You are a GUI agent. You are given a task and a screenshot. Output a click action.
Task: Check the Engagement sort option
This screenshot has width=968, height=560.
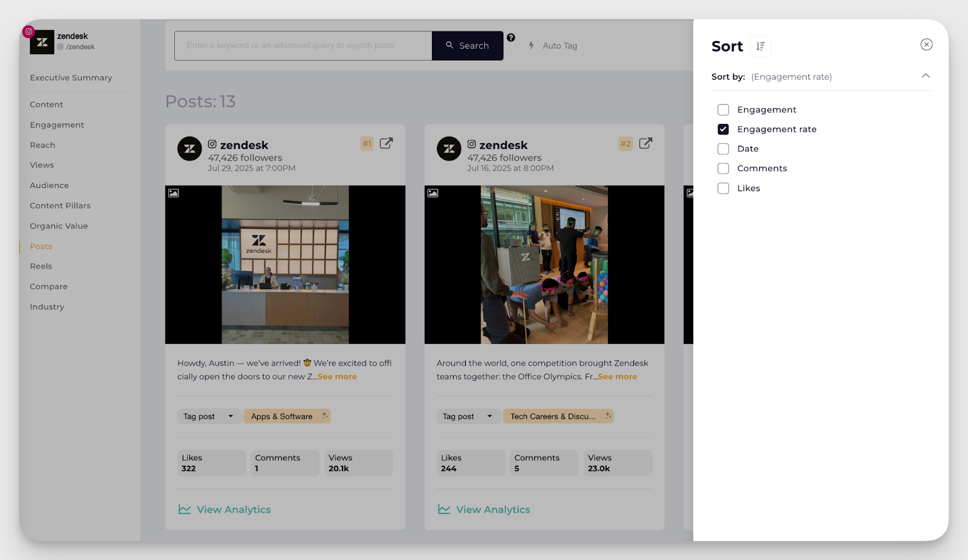coord(723,109)
